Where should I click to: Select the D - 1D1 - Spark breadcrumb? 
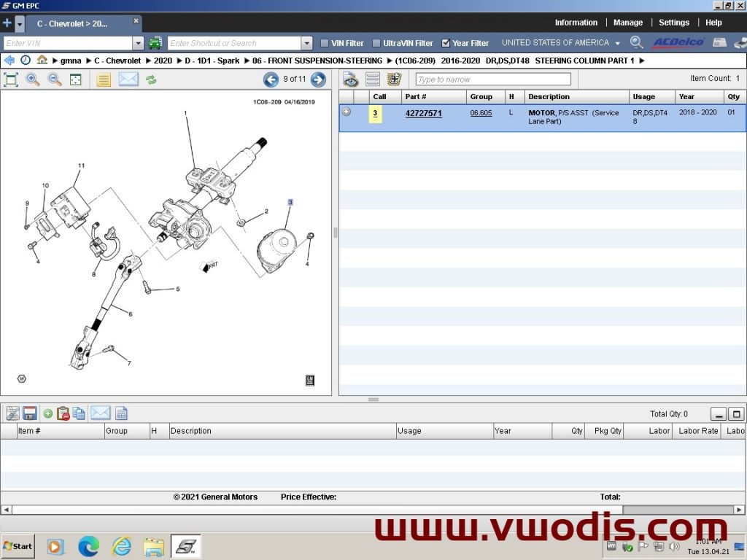212,61
